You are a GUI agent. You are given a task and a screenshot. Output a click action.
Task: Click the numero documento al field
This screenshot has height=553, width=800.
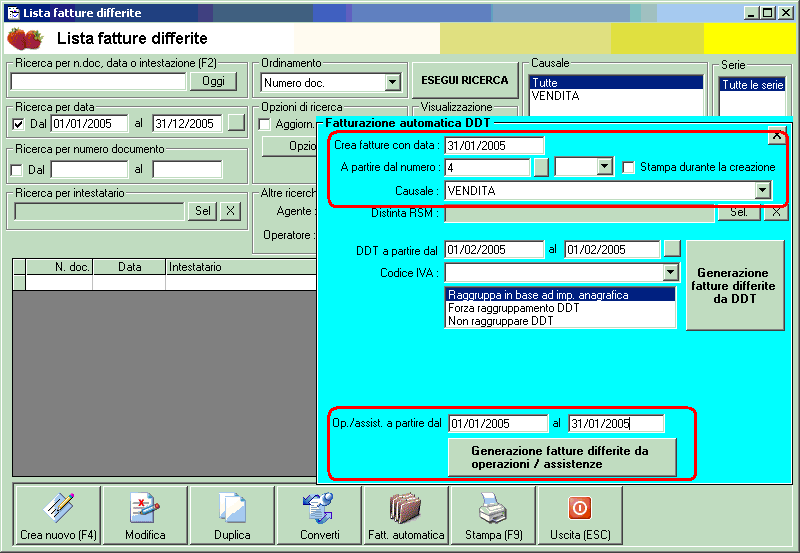click(x=187, y=169)
